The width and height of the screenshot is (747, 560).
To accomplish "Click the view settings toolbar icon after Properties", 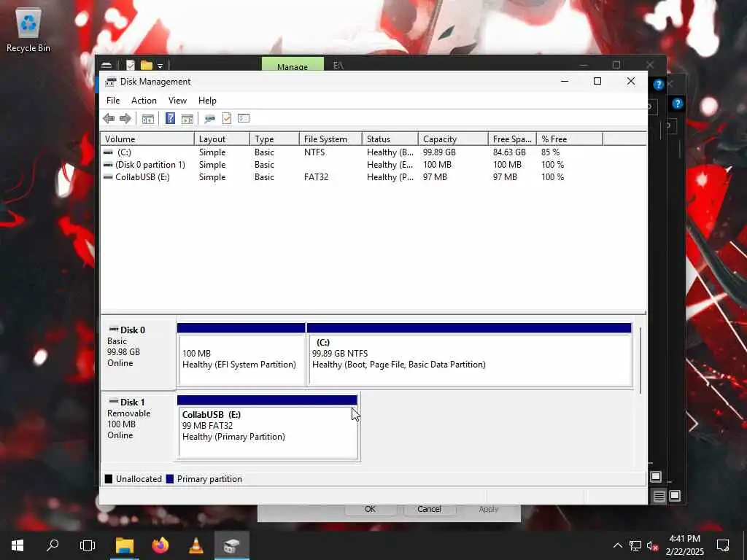I will [244, 118].
